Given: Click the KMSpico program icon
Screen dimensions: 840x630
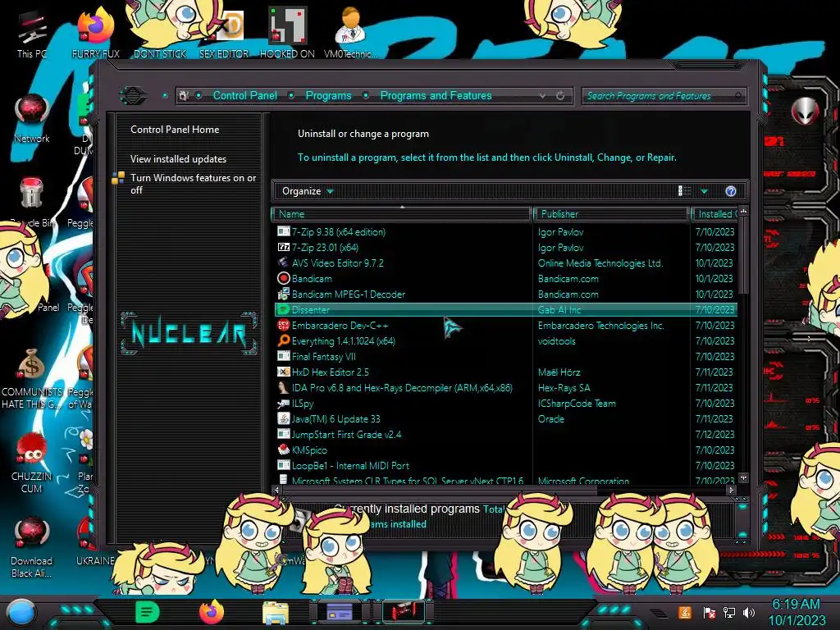Looking at the screenshot, I should [x=283, y=450].
